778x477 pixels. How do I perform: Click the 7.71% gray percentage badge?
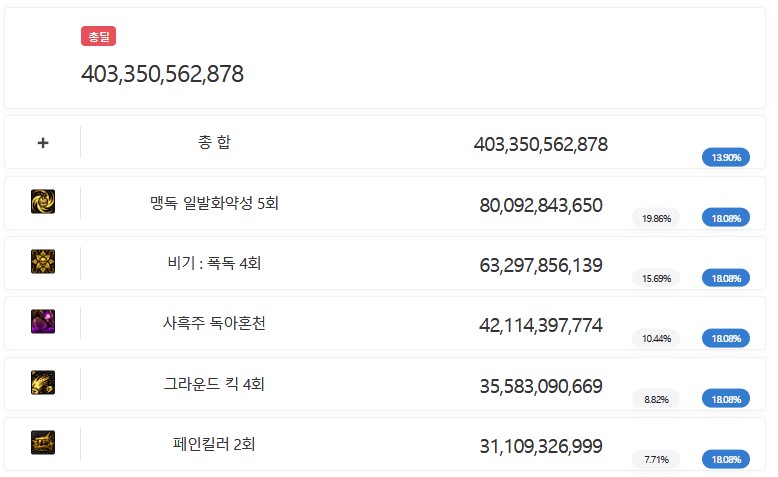point(656,459)
